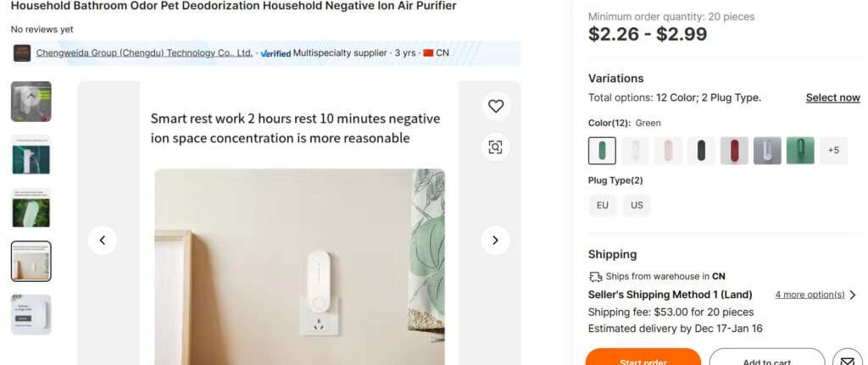Go to previous product image

[x=103, y=241]
